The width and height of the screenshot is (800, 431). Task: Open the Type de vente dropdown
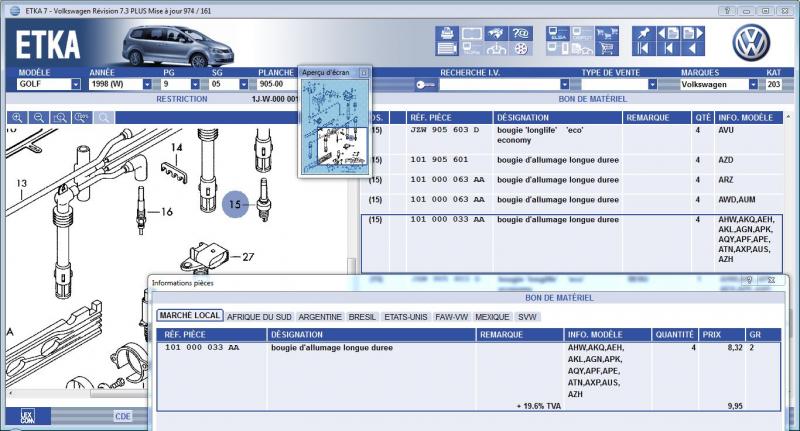point(652,84)
